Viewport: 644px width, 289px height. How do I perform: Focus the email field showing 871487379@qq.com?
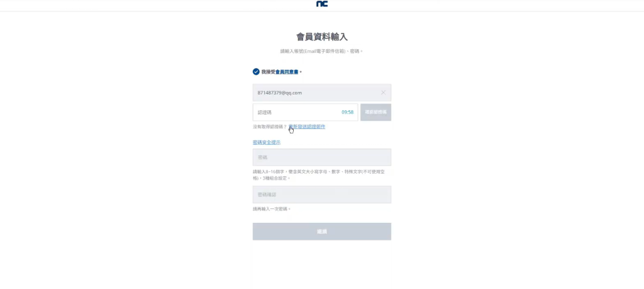point(322,93)
